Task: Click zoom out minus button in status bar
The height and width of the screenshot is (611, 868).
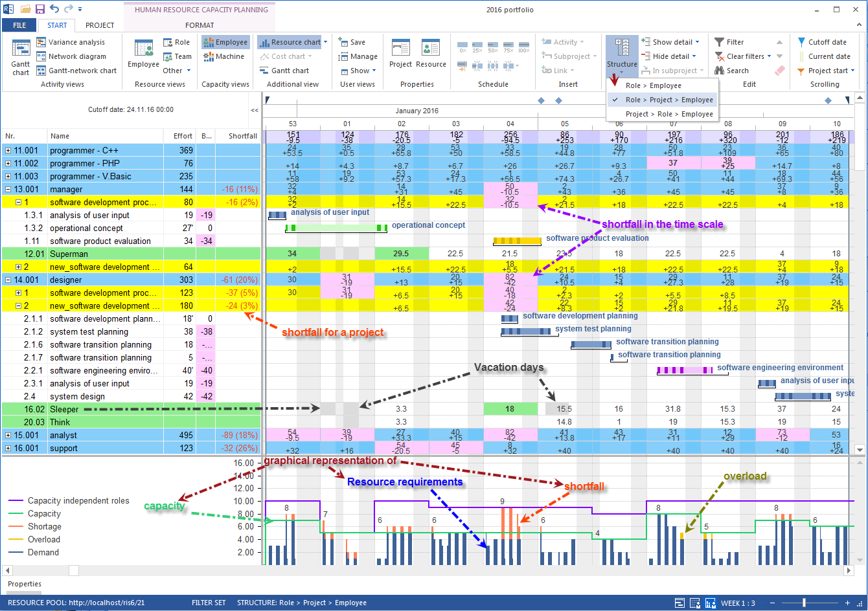Action: [x=772, y=603]
